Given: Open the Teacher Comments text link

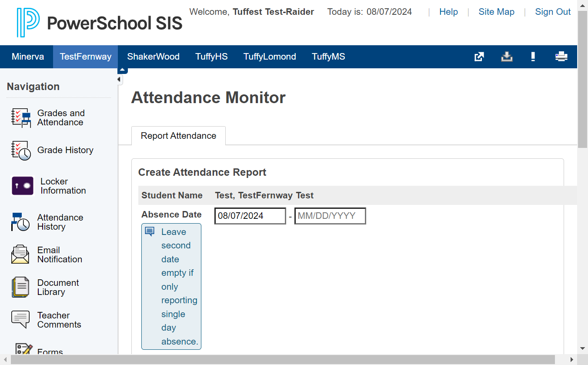Looking at the screenshot, I should tap(59, 320).
